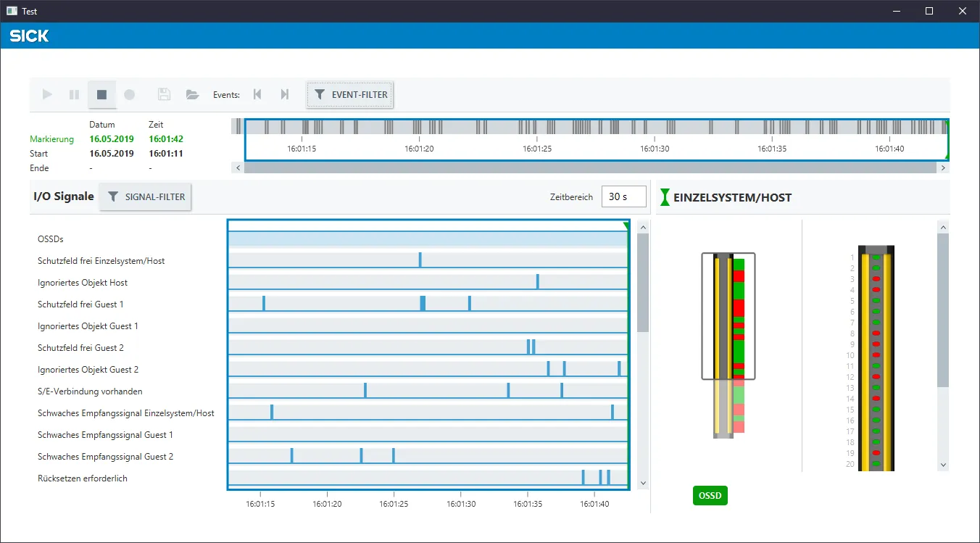Click the Play playback icon
The width and height of the screenshot is (980, 543).
(x=47, y=94)
